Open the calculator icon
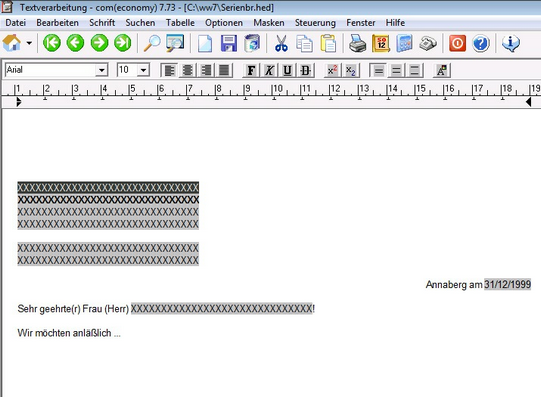 pyautogui.click(x=404, y=43)
